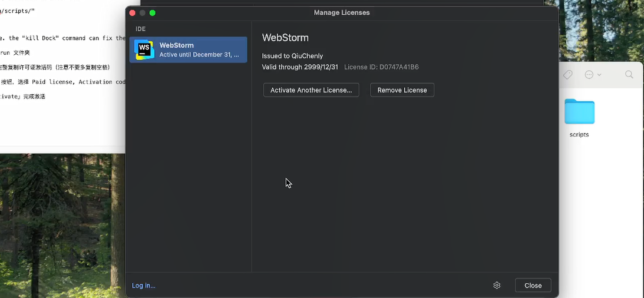Click the green zoom button of Manage Licenses
This screenshot has height=298, width=644.
[153, 13]
